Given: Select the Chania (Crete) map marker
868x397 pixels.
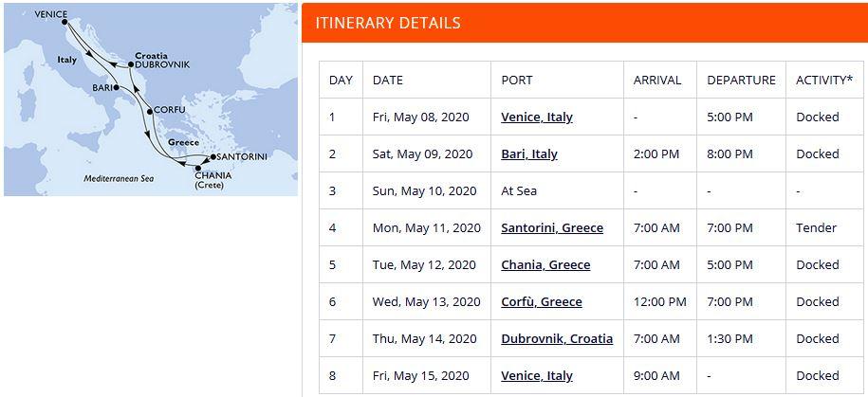Looking at the screenshot, I should click(197, 168).
